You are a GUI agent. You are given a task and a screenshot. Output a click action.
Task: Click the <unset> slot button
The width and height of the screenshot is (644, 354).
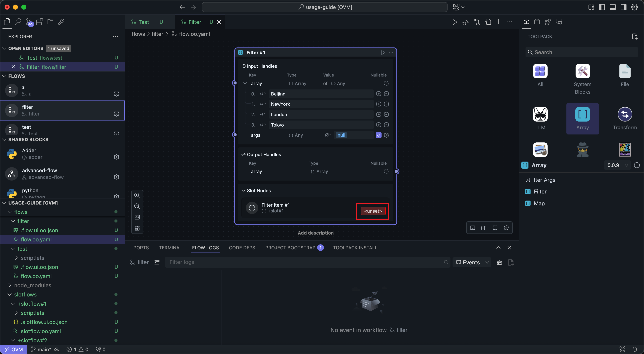[x=373, y=211]
